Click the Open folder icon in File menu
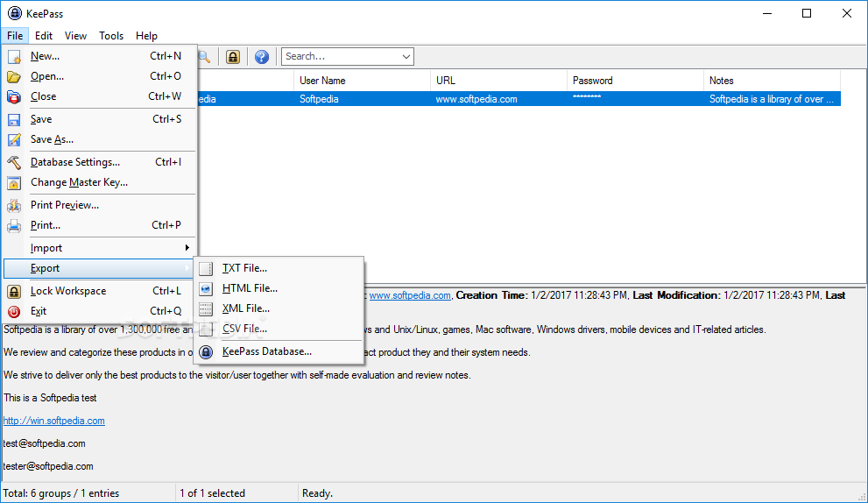Viewport: 868px width, 503px height. [x=14, y=76]
